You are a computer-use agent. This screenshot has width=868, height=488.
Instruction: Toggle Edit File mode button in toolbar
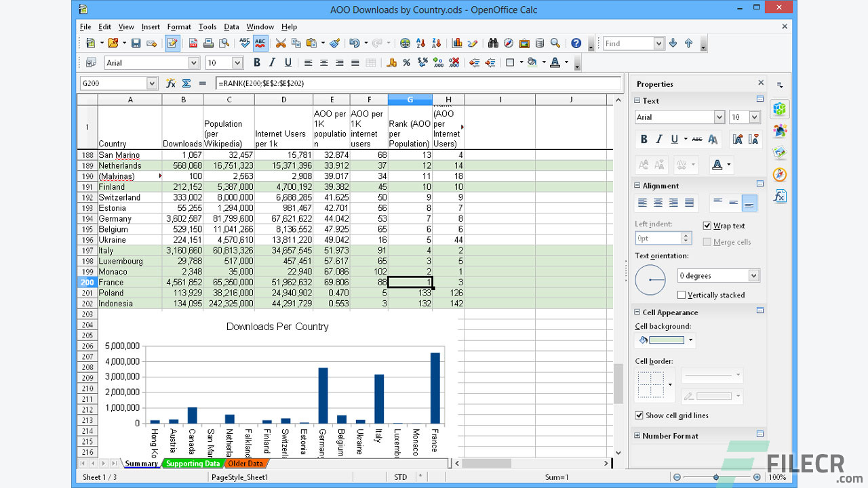[x=172, y=43]
